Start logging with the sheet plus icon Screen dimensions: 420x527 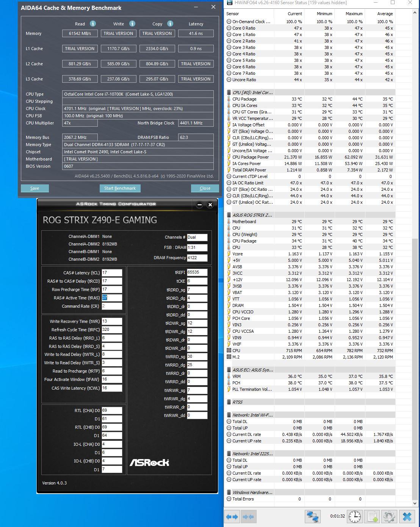[372, 517]
